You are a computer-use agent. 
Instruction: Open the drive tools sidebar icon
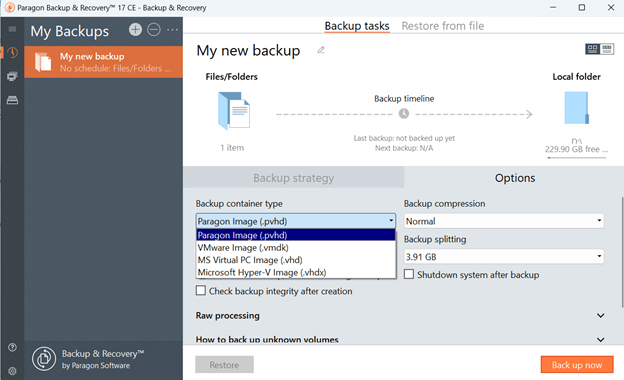pos(12,100)
